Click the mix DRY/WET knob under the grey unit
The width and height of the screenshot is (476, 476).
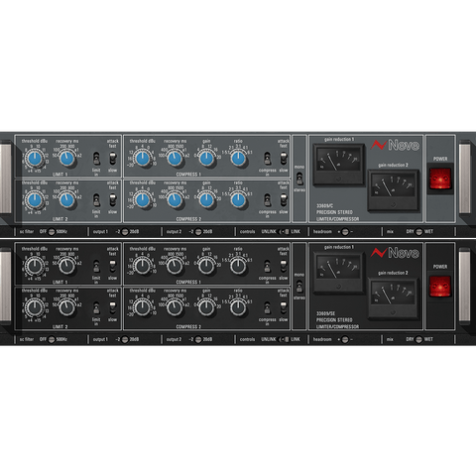418,232
